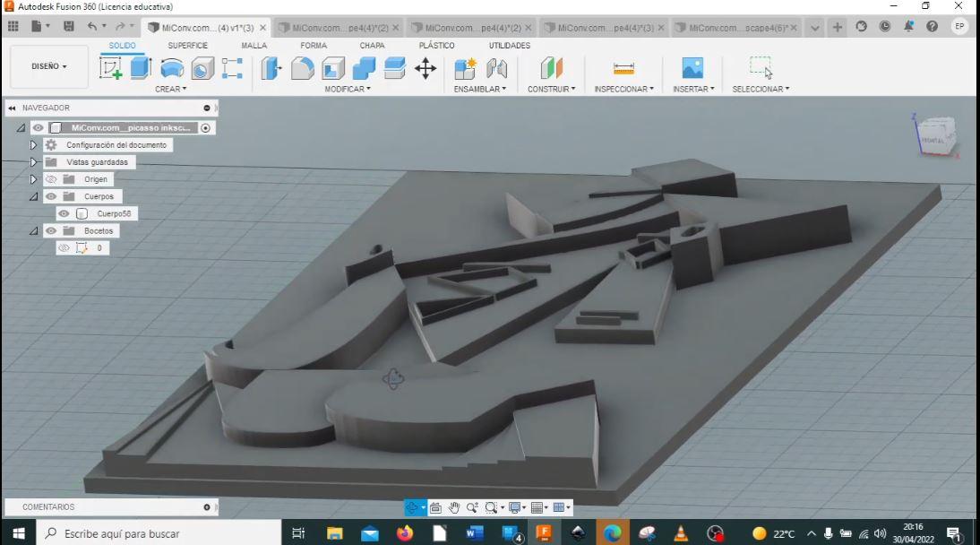Add a new document with plus button
Image resolution: width=980 pixels, height=545 pixels.
[x=837, y=27]
